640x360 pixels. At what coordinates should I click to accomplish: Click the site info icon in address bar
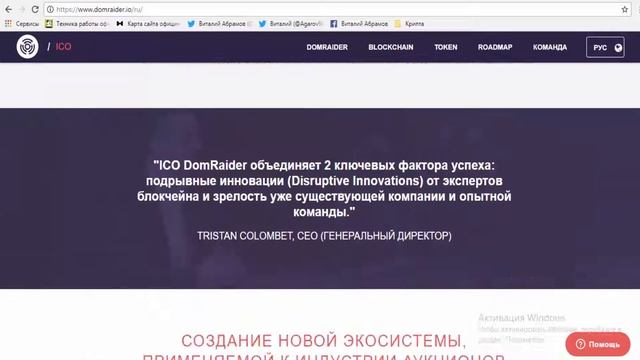point(50,9)
